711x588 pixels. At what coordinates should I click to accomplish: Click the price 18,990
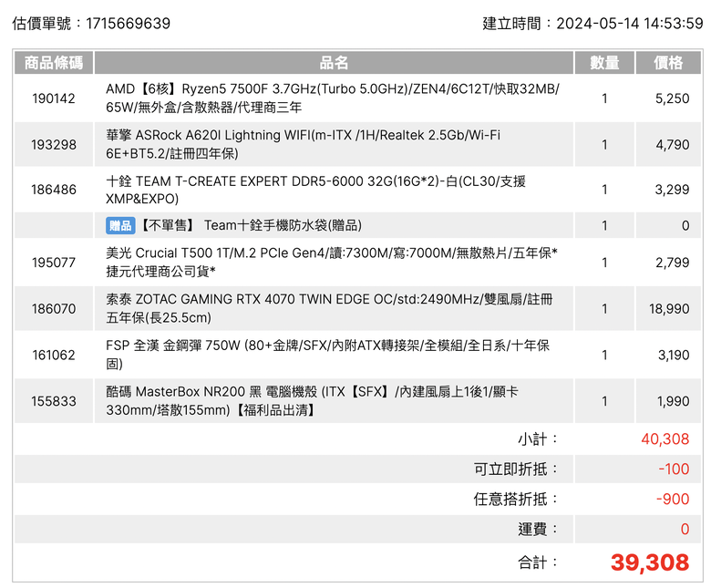pos(669,309)
